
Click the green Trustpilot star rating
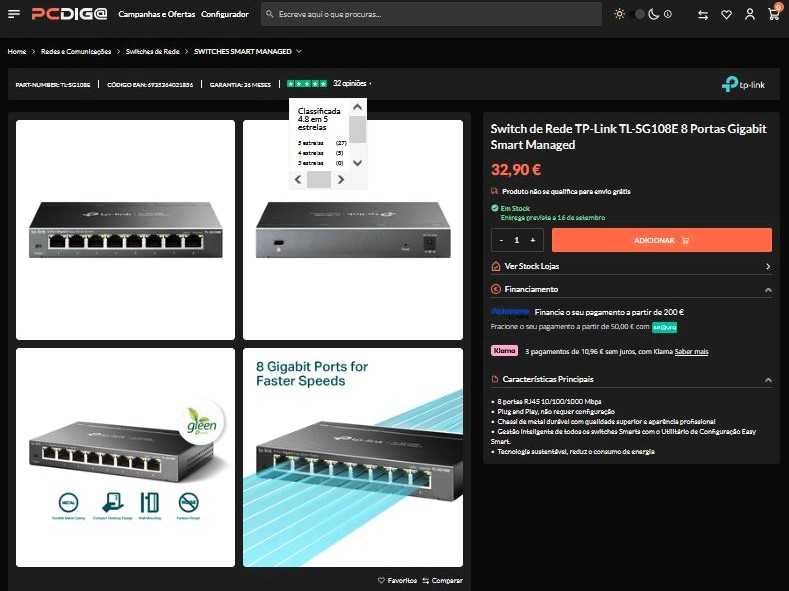point(307,83)
